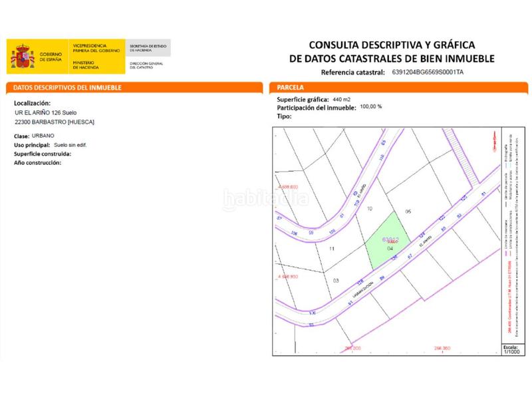Click 'DE DATOS CATASTRALES DE BIEN INMUEBLE' title line
The width and height of the screenshot is (532, 399).
392,59
